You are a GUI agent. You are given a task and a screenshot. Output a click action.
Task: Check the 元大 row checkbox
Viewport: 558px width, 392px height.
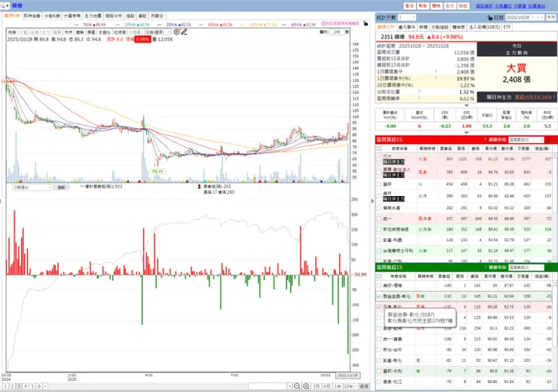click(x=379, y=159)
